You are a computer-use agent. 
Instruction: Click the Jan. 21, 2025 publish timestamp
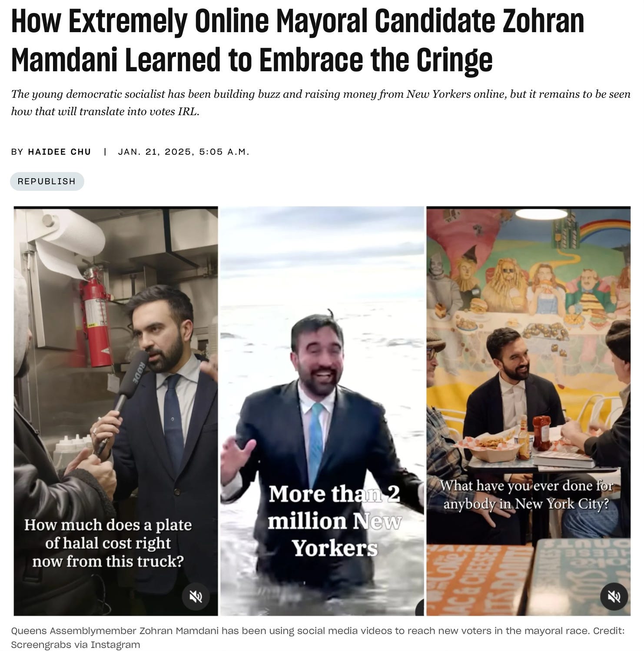[x=183, y=152]
